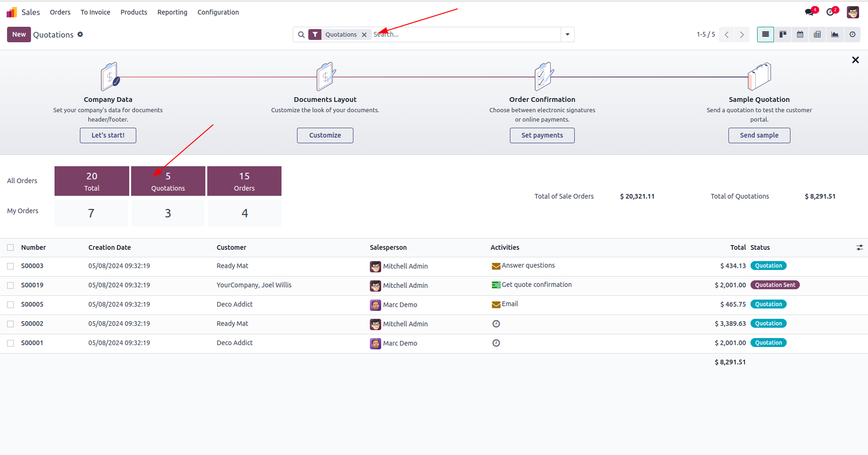The height and width of the screenshot is (455, 868).
Task: Focus the search input field
Action: [x=465, y=34]
